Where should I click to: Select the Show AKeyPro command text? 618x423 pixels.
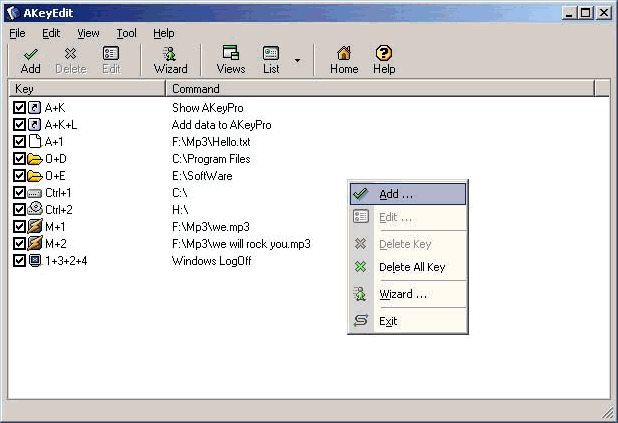[208, 108]
